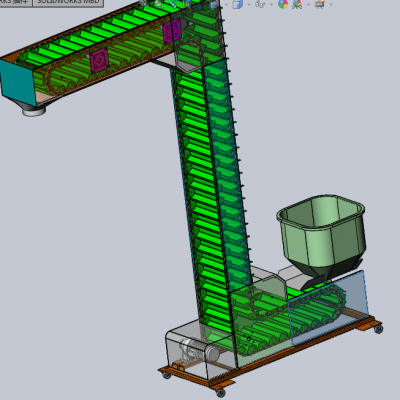Screen dimensions: 400x400
Task: Select the purple bearing block on horizontal section
Action: pyautogui.click(x=99, y=60)
